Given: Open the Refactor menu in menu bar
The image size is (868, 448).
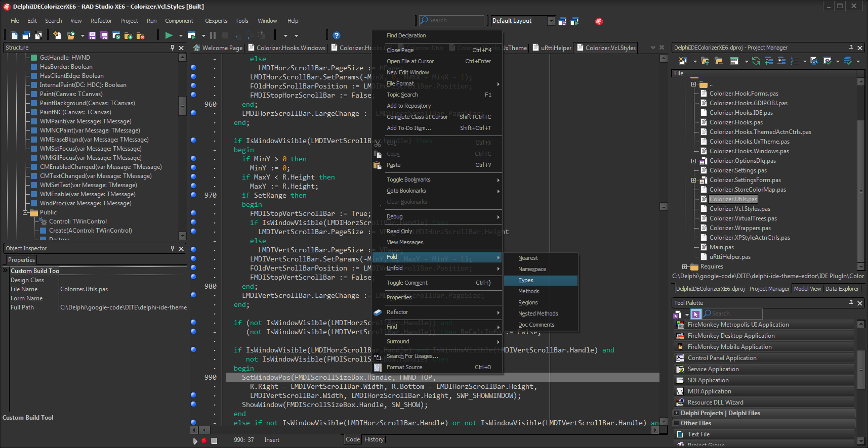Looking at the screenshot, I should tap(101, 21).
